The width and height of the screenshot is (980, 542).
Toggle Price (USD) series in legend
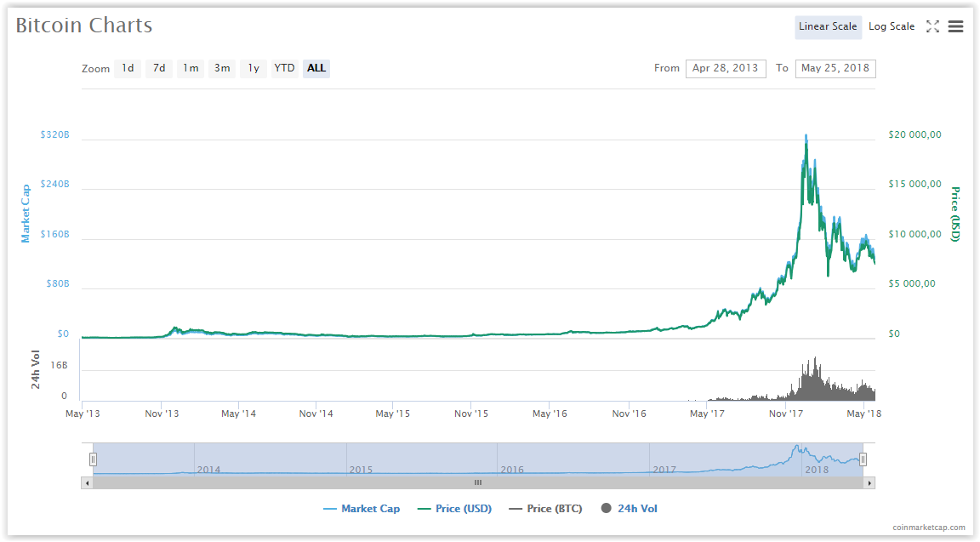(454, 509)
